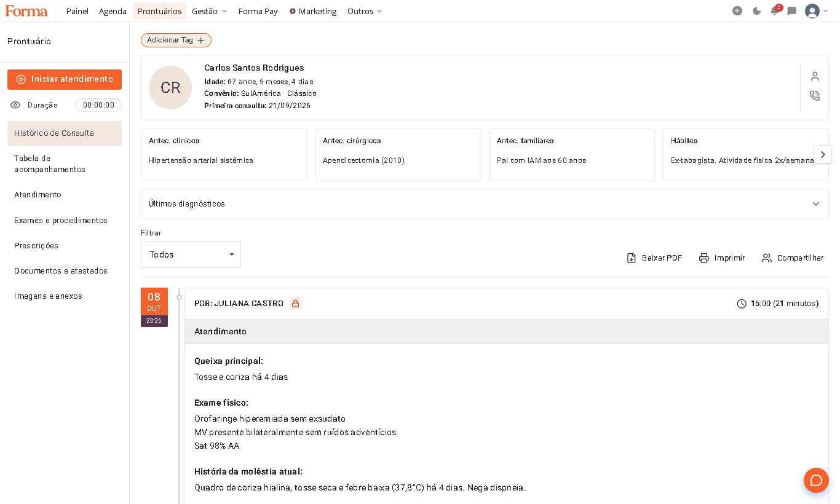Click the CR patient avatar

[170, 87]
